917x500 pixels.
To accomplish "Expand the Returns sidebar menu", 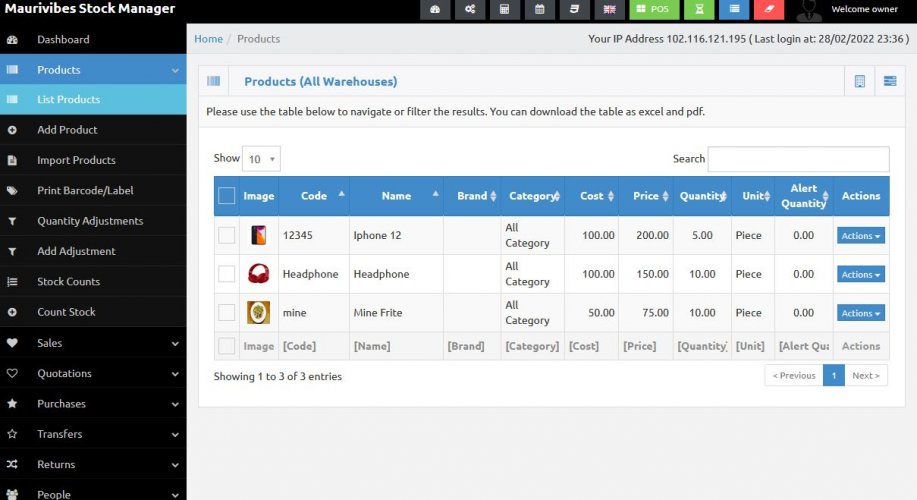I will click(93, 465).
